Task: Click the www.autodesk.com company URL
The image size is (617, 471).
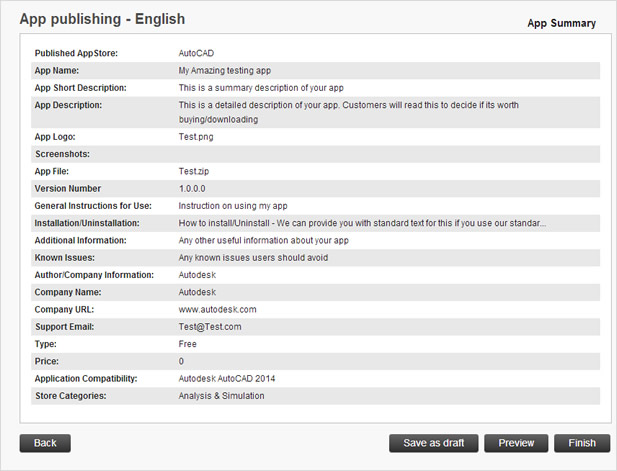Action: 217,310
